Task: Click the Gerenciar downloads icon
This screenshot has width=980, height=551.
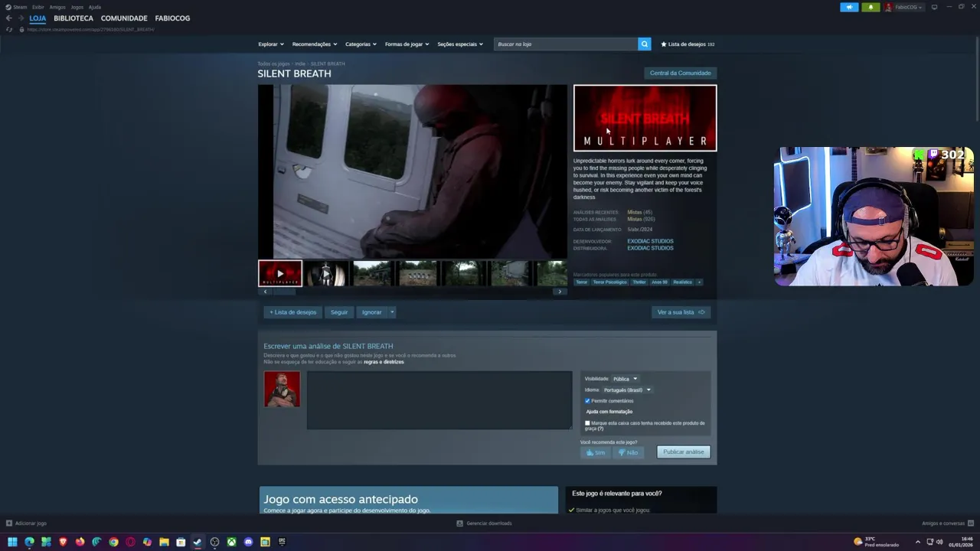Action: click(459, 523)
